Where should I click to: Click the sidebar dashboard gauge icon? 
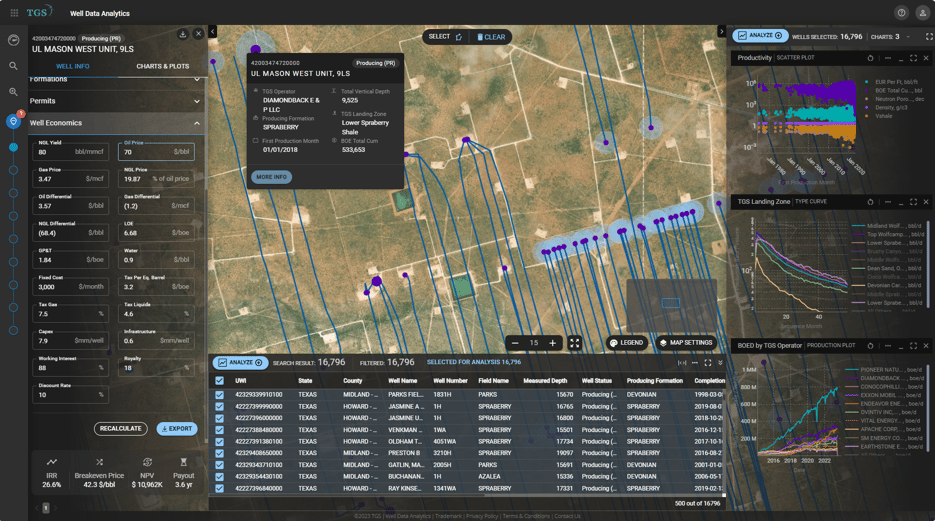point(13,40)
